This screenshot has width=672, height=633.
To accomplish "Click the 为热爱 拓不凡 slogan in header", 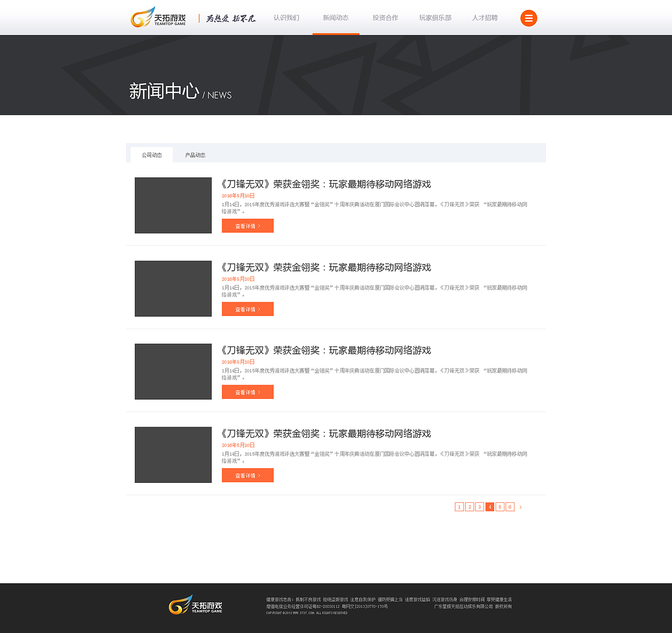I will (x=230, y=18).
